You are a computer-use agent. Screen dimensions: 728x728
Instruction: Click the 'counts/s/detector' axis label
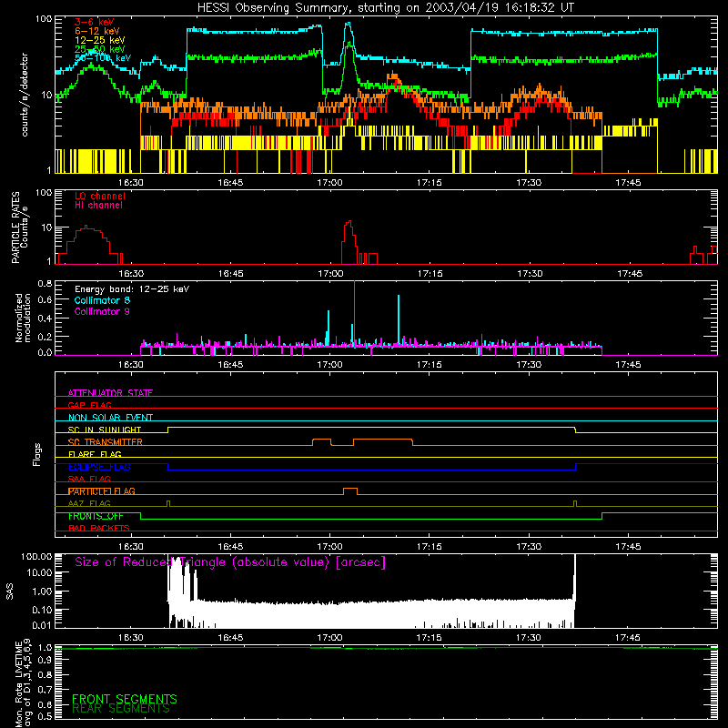click(x=25, y=95)
